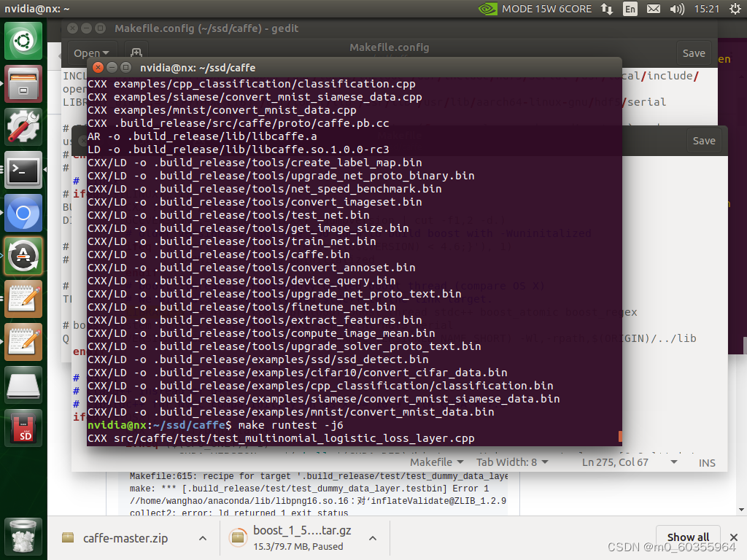Screen dimensions: 747x560
Task: Open the gedit Open dropdown button
Action: (x=91, y=52)
